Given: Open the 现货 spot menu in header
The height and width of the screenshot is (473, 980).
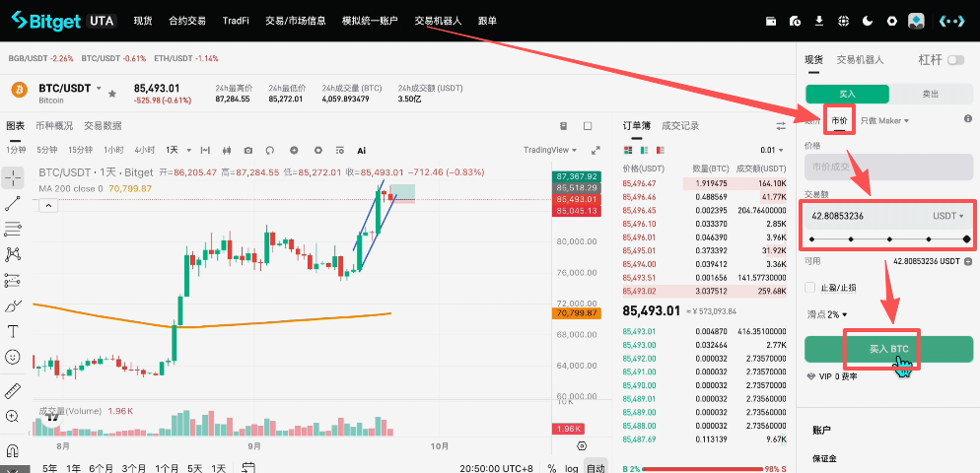Looking at the screenshot, I should (x=143, y=21).
